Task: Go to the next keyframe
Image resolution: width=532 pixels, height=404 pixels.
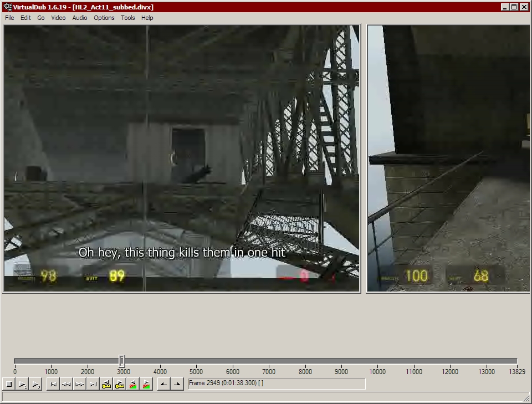Action: 120,384
